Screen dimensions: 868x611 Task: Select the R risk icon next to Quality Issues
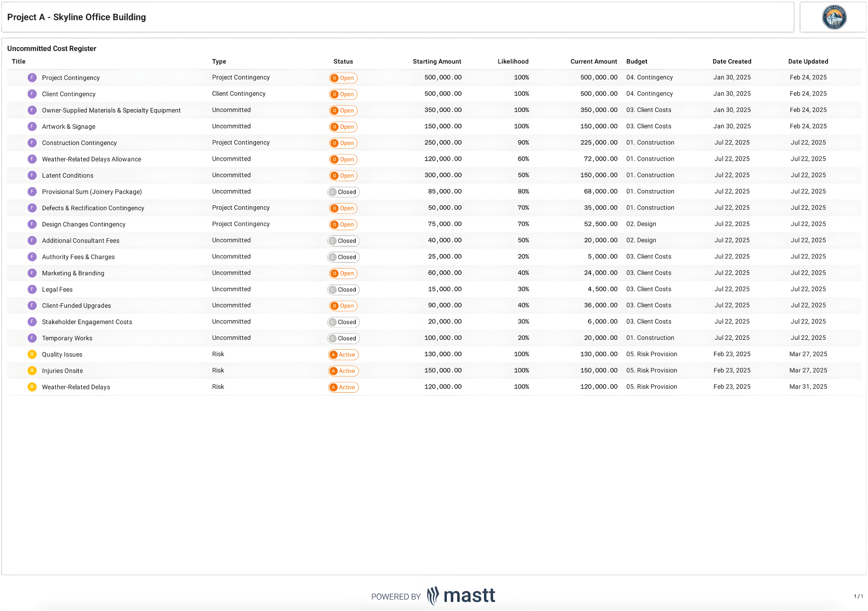tap(32, 354)
